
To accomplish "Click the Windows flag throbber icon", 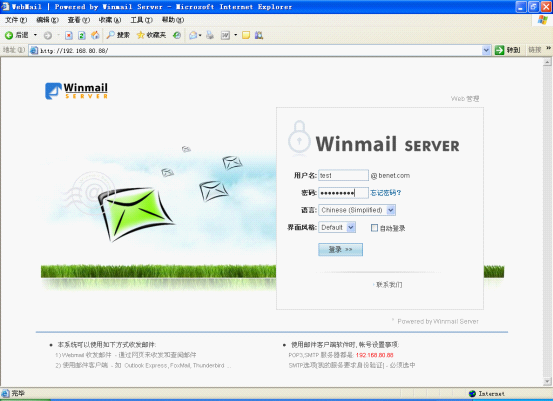I will point(543,20).
